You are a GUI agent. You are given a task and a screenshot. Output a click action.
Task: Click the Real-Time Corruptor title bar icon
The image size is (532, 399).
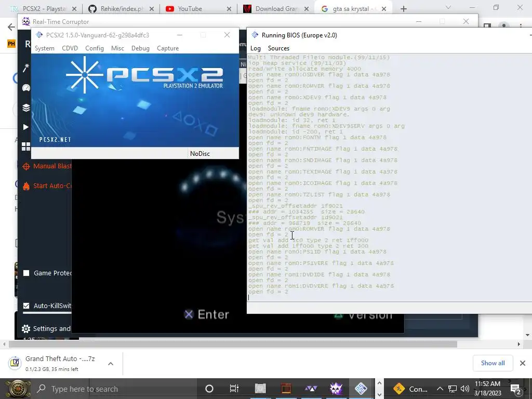(x=26, y=21)
